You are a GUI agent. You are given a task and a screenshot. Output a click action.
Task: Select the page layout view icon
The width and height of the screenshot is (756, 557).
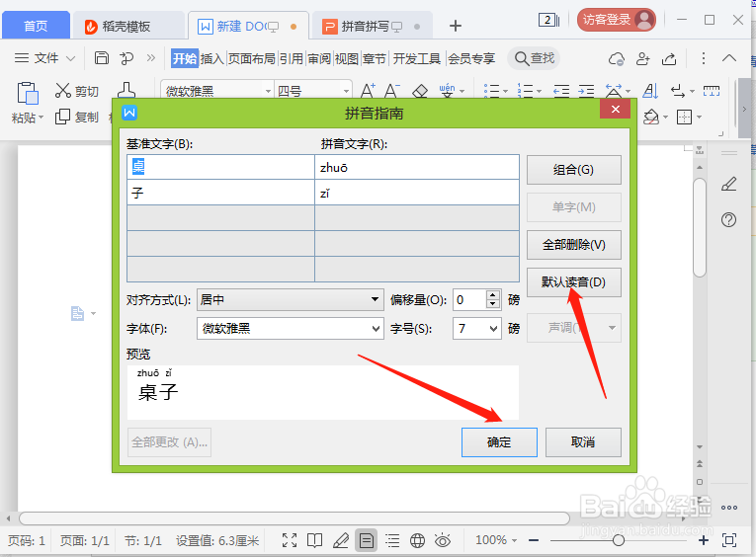pyautogui.click(x=366, y=540)
